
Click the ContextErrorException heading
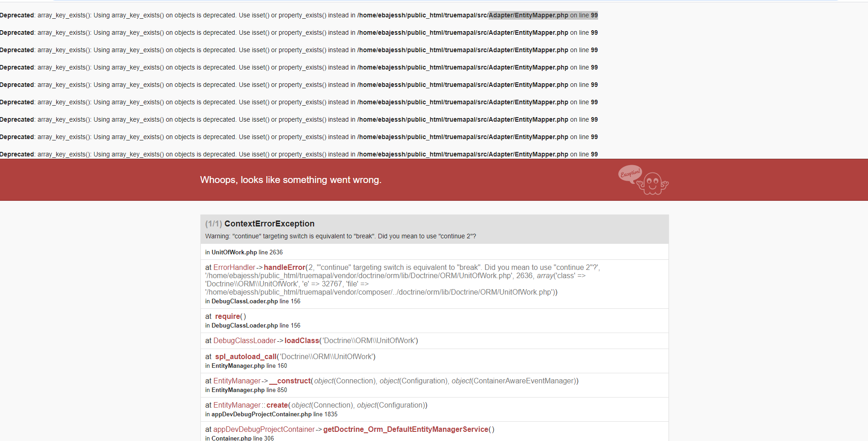(269, 224)
